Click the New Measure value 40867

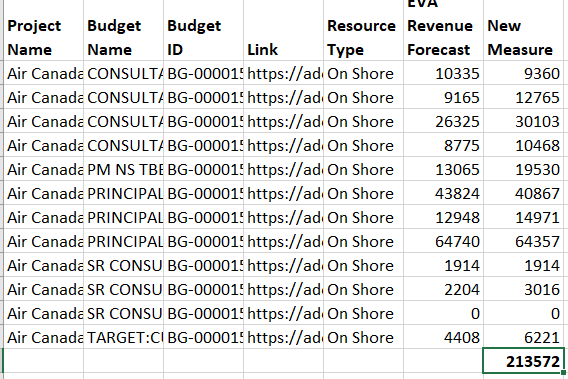point(524,193)
